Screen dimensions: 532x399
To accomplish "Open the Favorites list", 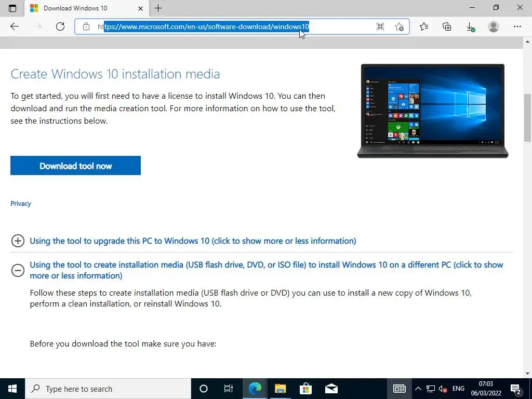I will 424,26.
